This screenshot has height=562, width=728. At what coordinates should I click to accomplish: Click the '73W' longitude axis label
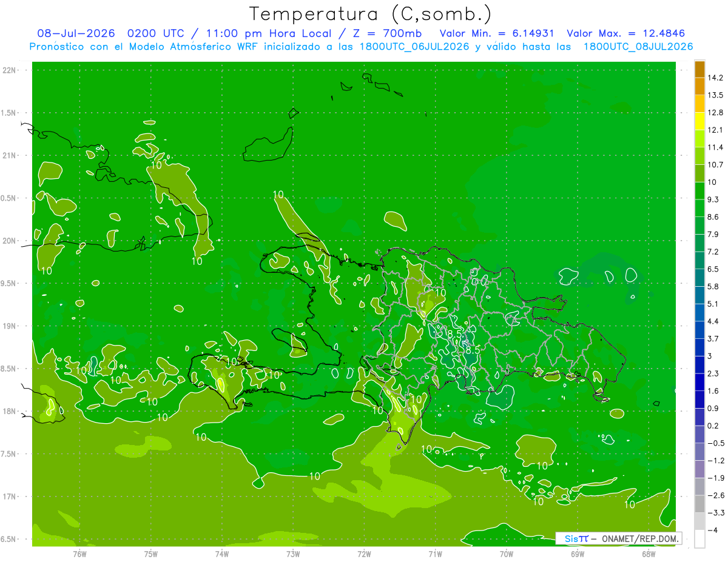tap(292, 553)
